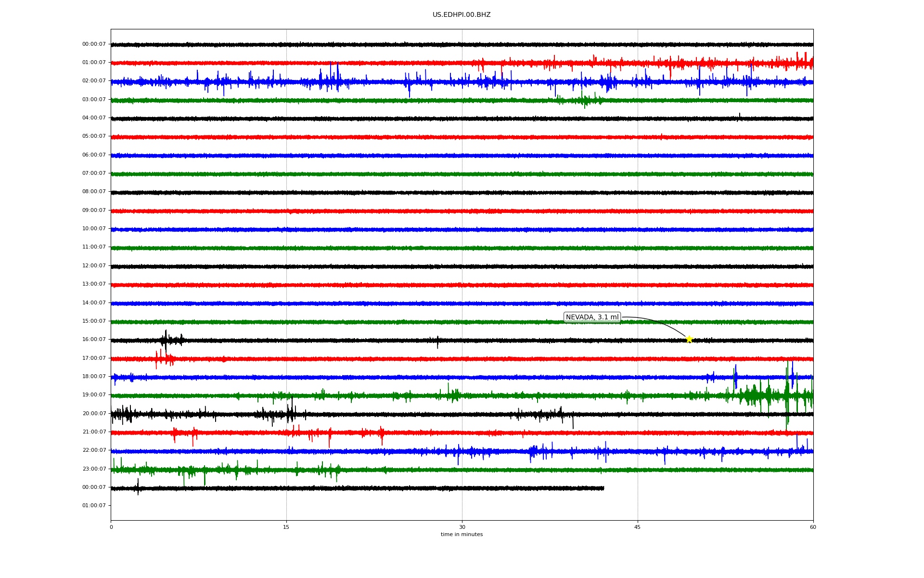Click the 19:00:07 time axis label
Image resolution: width=924 pixels, height=578 pixels.
click(x=94, y=395)
